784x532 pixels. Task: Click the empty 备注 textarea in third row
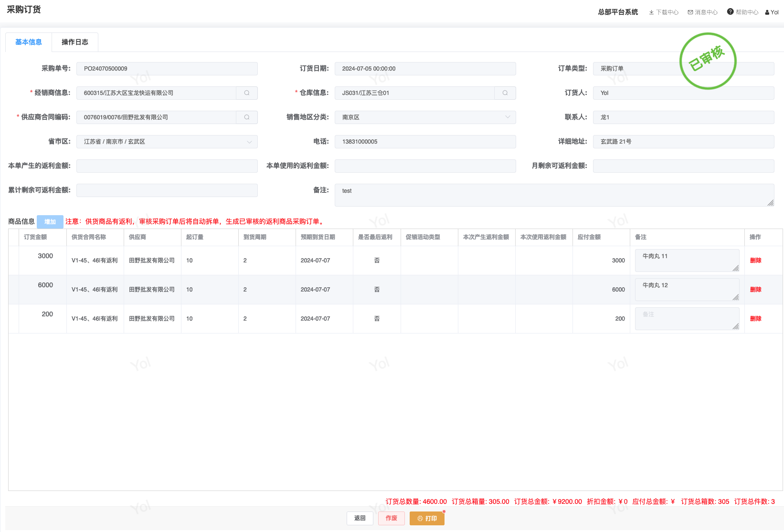pyautogui.click(x=687, y=319)
